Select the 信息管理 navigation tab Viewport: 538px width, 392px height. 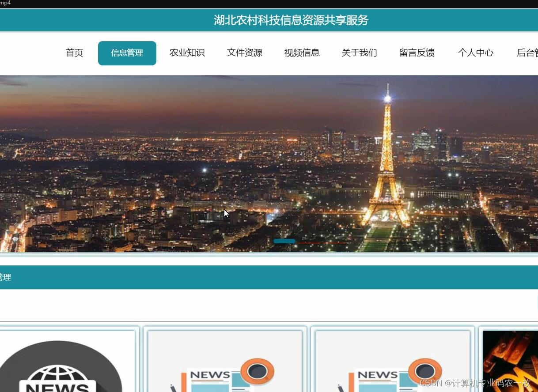(x=127, y=53)
